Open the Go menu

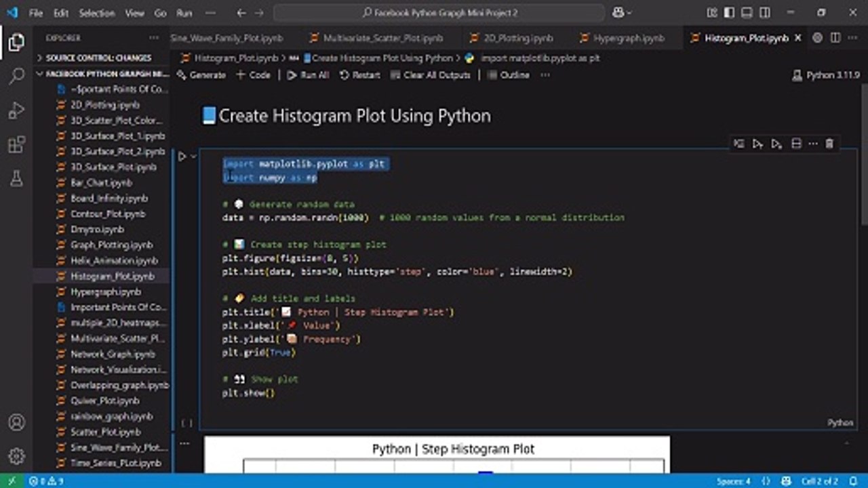161,13
